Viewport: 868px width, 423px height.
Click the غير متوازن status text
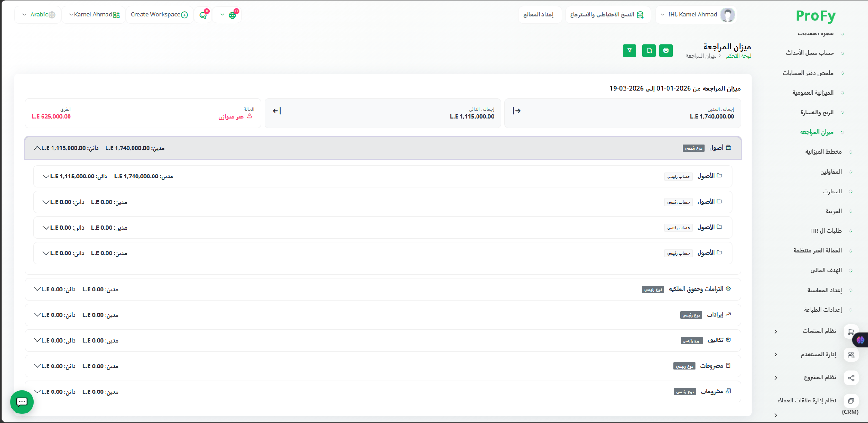pos(231,116)
